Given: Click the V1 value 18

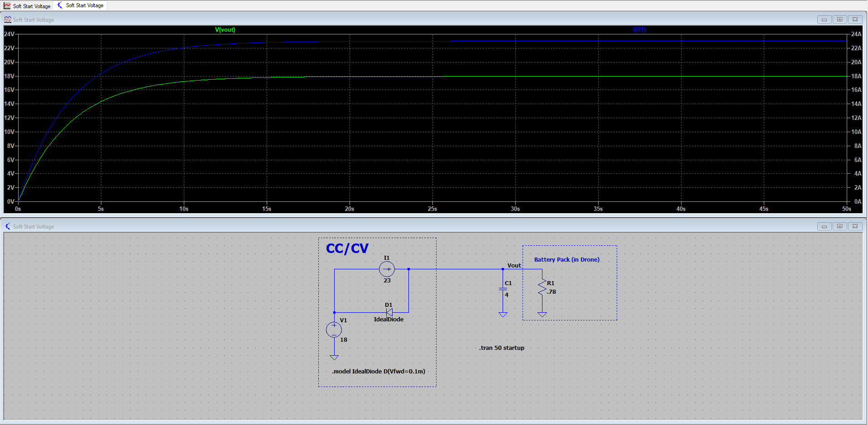Looking at the screenshot, I should point(344,340).
